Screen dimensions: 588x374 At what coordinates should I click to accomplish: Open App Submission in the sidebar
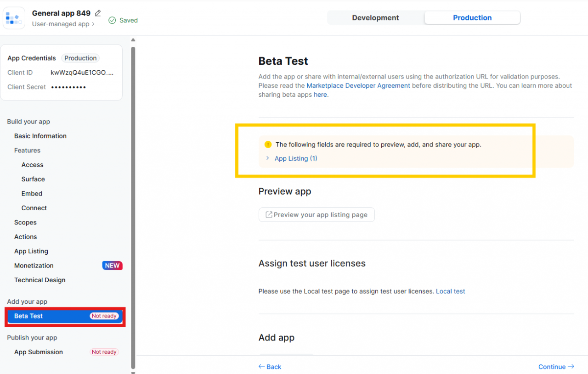point(39,352)
